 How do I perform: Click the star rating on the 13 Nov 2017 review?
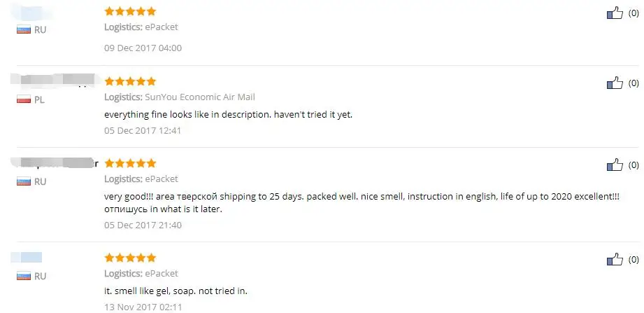[130, 258]
